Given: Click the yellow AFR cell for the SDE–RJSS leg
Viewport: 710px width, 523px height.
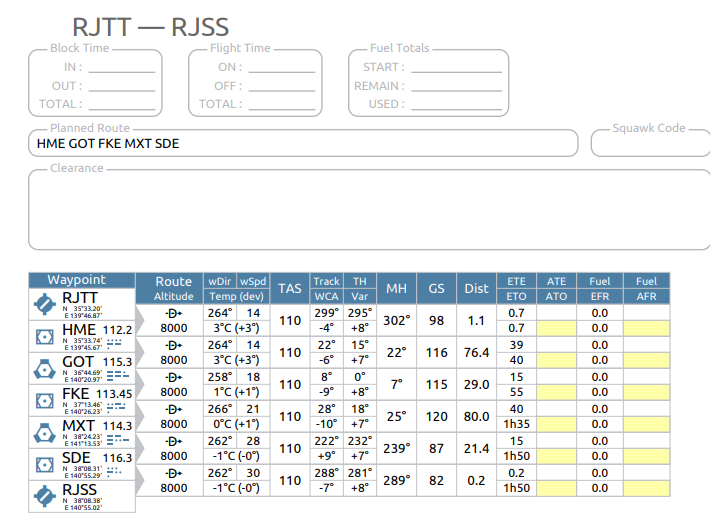Looking at the screenshot, I should [x=646, y=489].
